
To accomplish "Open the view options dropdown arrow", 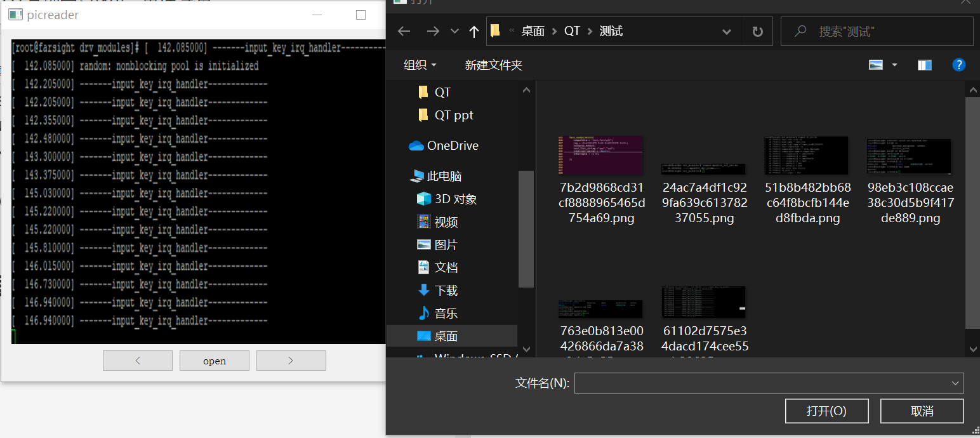I will pos(894,65).
